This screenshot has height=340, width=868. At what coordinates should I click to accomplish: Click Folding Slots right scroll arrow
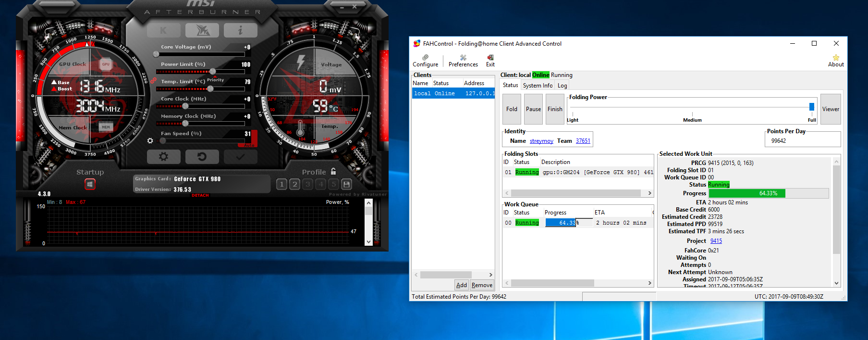[x=649, y=193]
